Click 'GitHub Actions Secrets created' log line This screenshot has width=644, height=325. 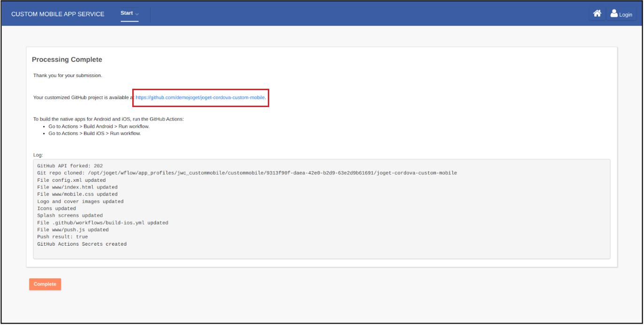(x=82, y=244)
